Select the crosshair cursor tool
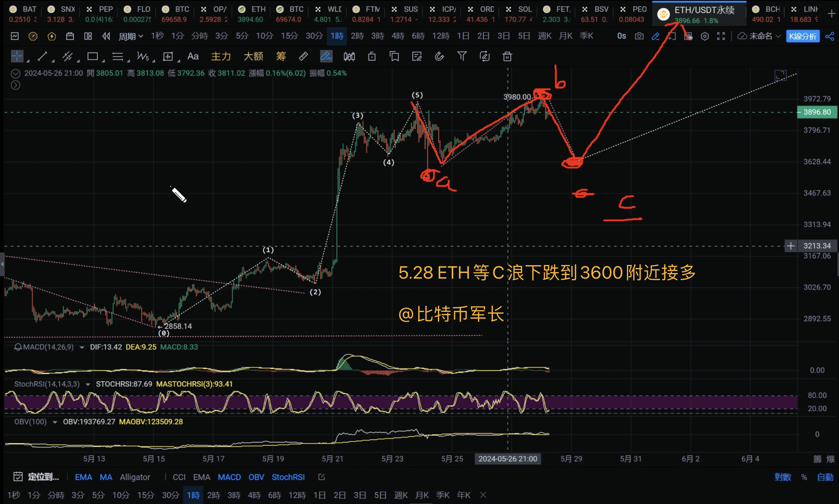 17,56
